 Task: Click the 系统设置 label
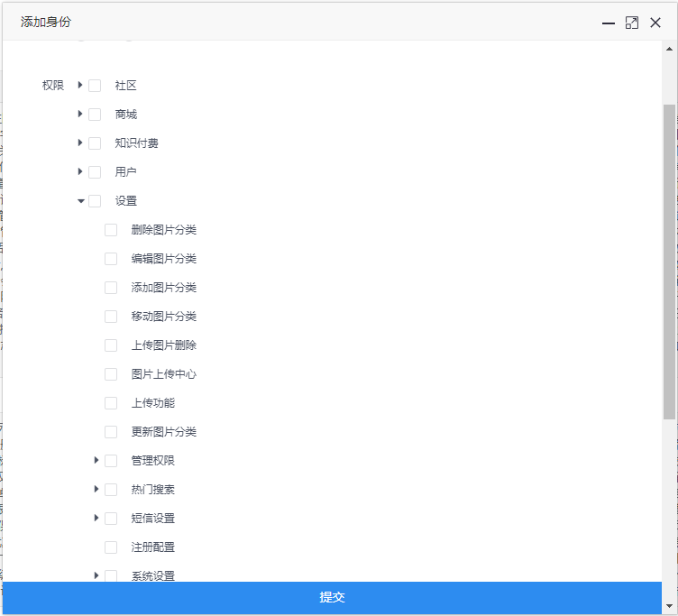tap(153, 575)
